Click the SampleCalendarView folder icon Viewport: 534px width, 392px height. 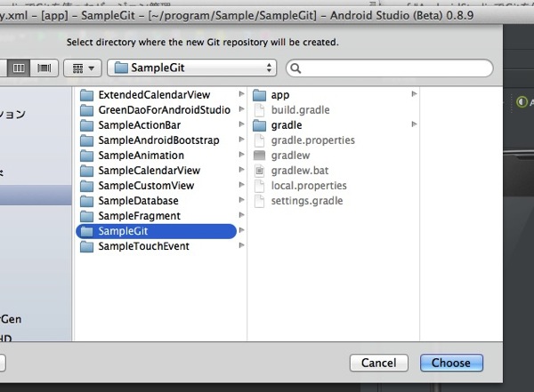click(x=86, y=171)
